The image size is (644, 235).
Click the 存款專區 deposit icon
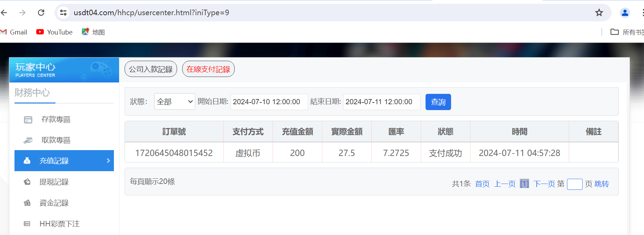pos(28,120)
